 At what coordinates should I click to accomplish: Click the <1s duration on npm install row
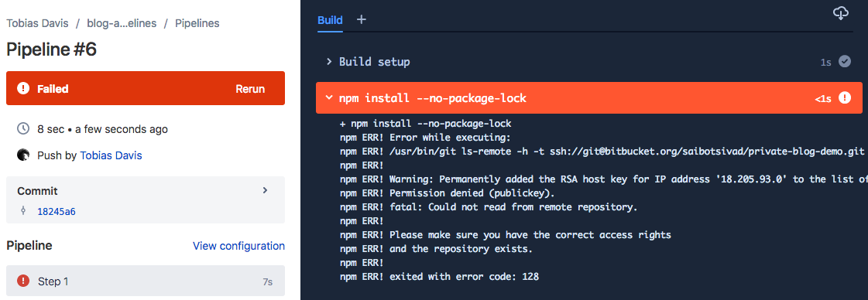pos(823,99)
